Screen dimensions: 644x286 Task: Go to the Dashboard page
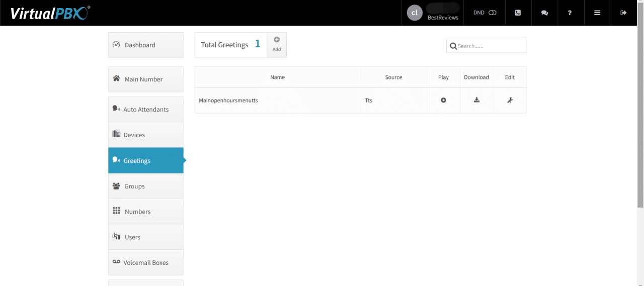click(146, 45)
